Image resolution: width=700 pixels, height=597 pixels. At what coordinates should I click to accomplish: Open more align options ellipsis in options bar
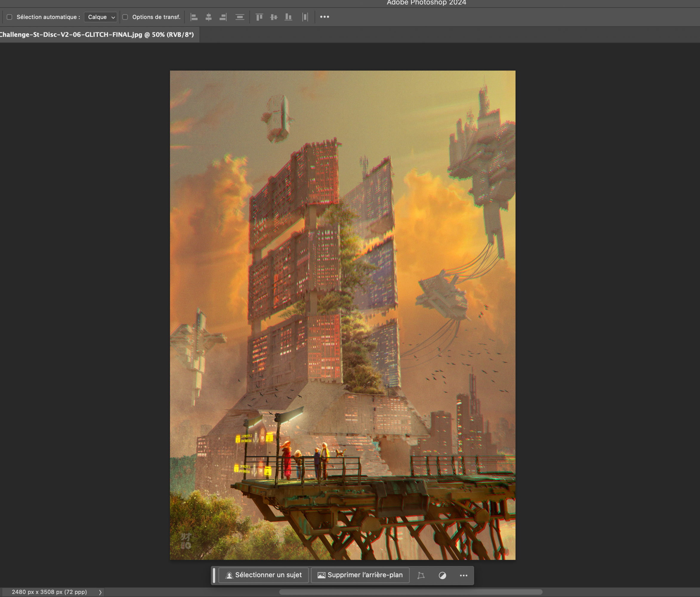click(x=324, y=17)
